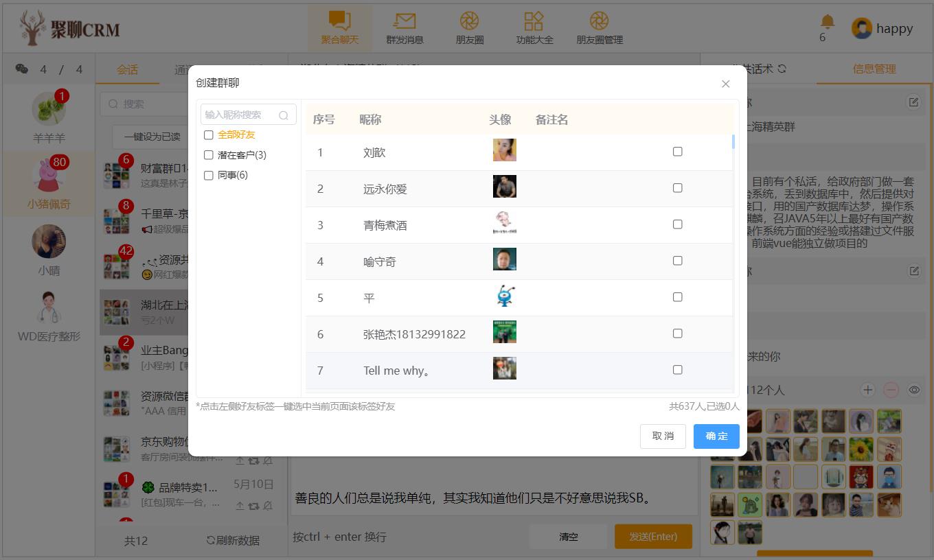Viewport: 934px width, 560px height.
Task: Click the 确定 button
Action: click(x=716, y=436)
